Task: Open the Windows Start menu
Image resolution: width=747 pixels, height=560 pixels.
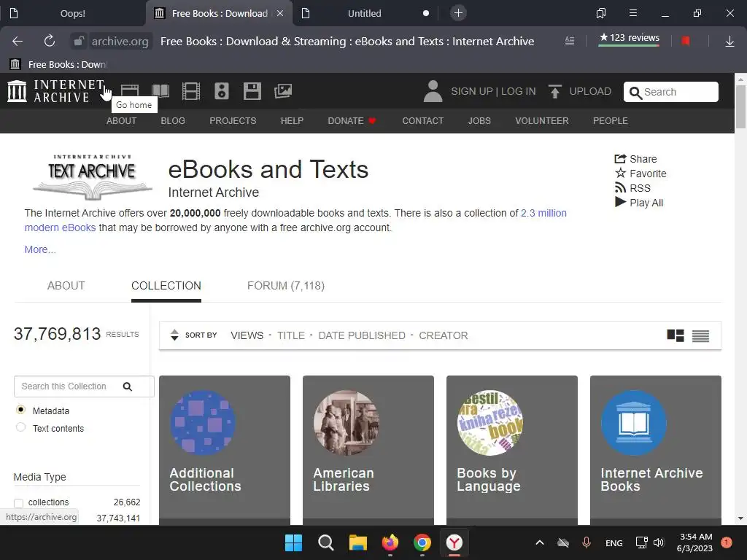Action: pyautogui.click(x=293, y=542)
